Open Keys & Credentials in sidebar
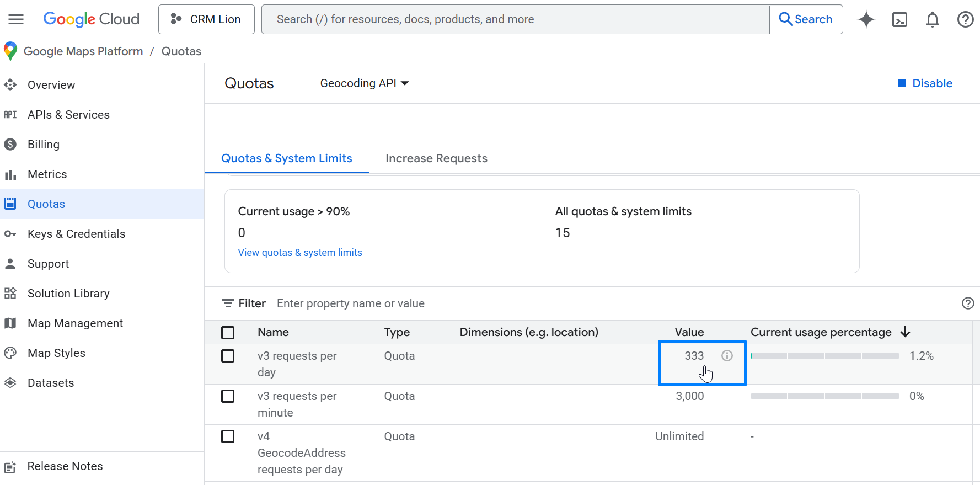 [76, 234]
